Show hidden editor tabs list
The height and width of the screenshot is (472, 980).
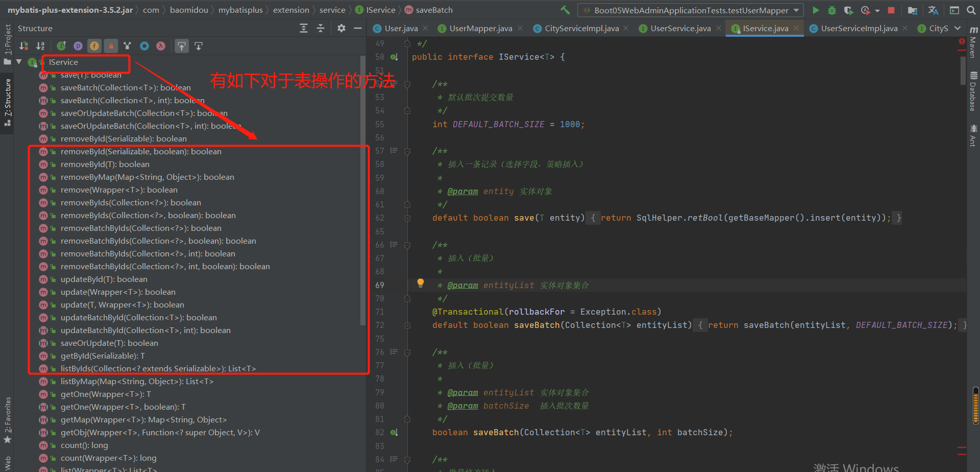click(958, 28)
